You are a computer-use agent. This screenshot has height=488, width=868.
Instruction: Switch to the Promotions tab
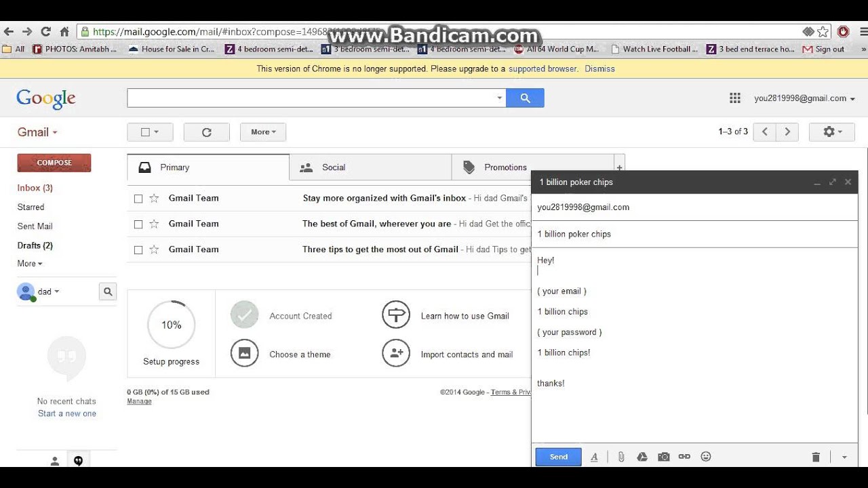click(x=532, y=167)
